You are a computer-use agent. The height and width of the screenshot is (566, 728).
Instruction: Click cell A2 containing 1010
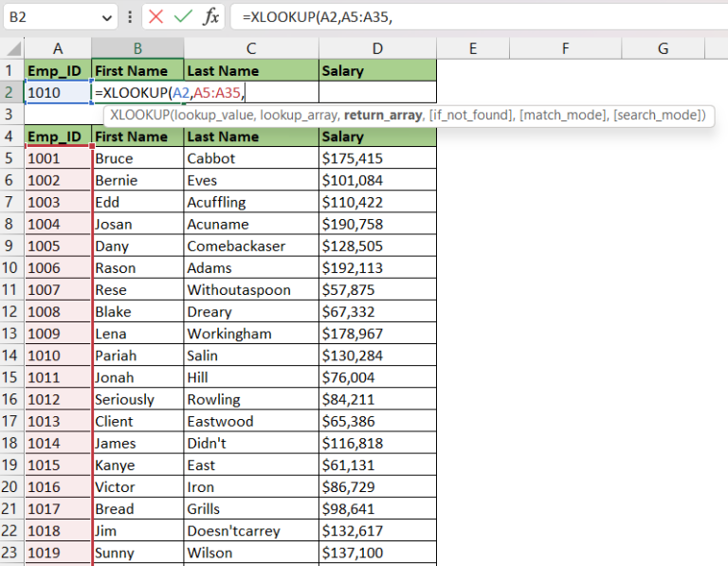click(x=58, y=92)
